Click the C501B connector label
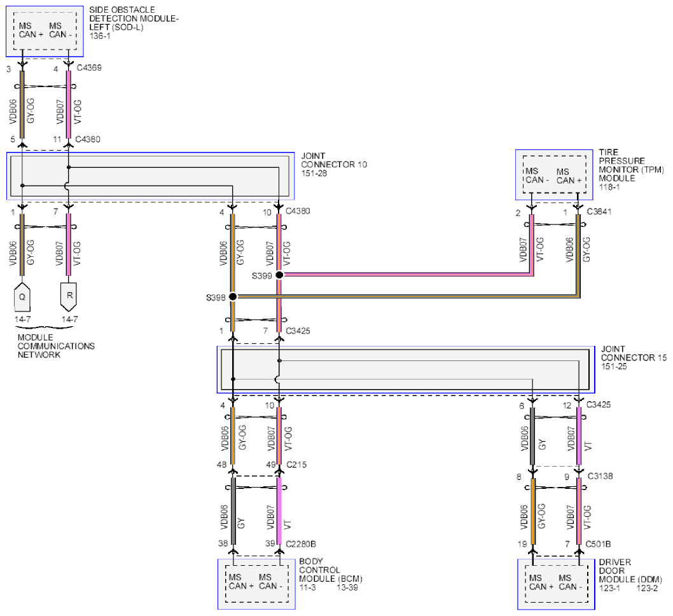The height and width of the screenshot is (616, 673). tap(600, 544)
